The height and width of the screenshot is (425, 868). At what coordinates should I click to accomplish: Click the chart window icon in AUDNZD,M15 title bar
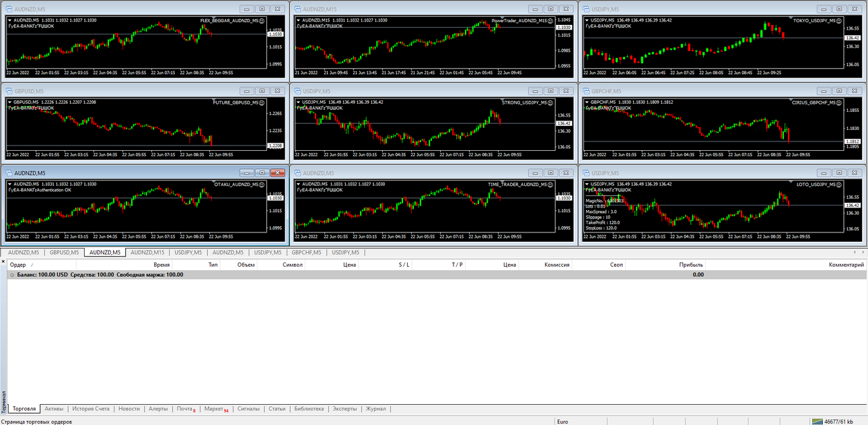point(297,9)
